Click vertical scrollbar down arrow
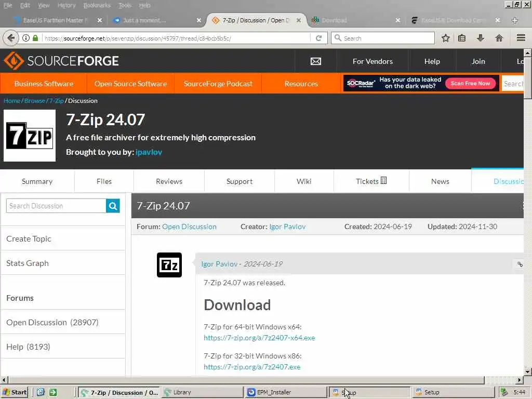Viewport: 532px width, 399px height. tap(528, 371)
